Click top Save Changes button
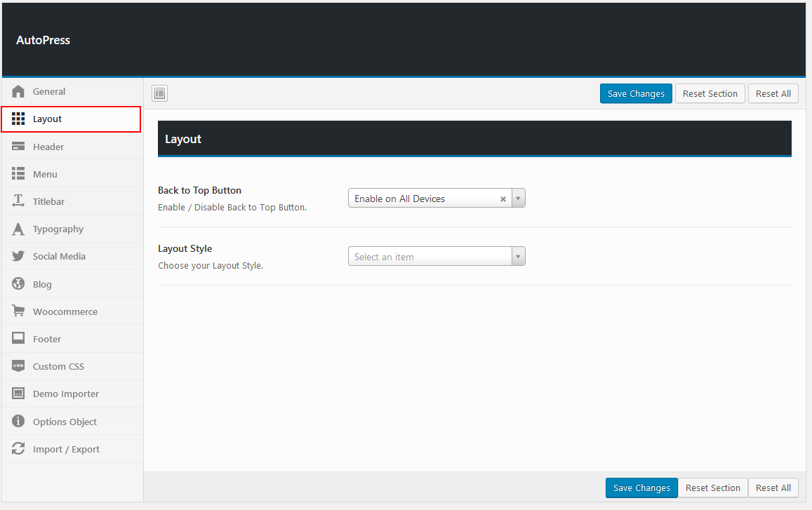This screenshot has height=510, width=812. [x=636, y=94]
